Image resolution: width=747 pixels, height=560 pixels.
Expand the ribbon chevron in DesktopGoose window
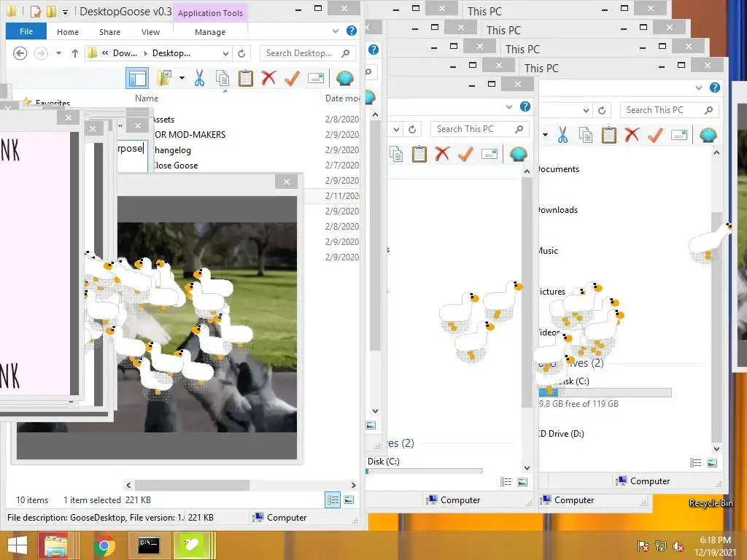336,31
